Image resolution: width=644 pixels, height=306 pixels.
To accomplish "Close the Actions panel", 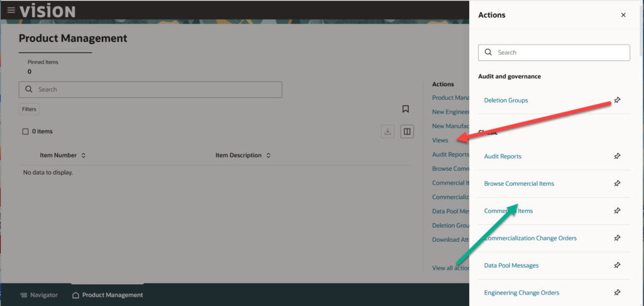I will coord(623,15).
